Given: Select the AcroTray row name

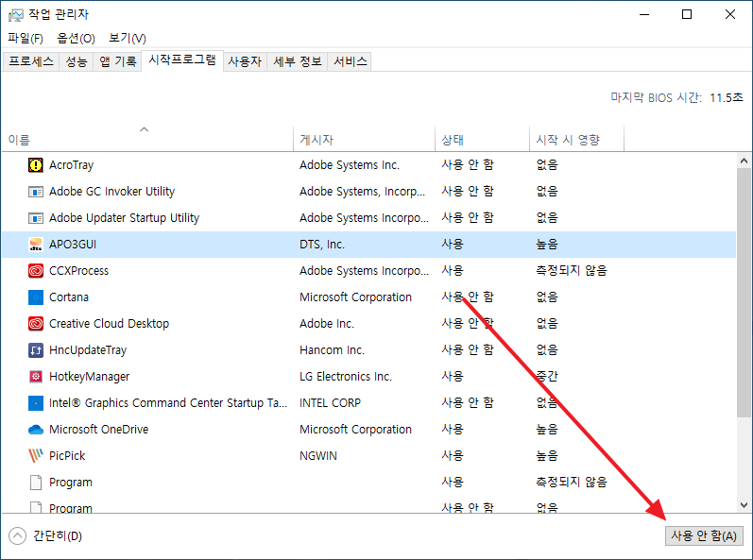Looking at the screenshot, I should (72, 165).
